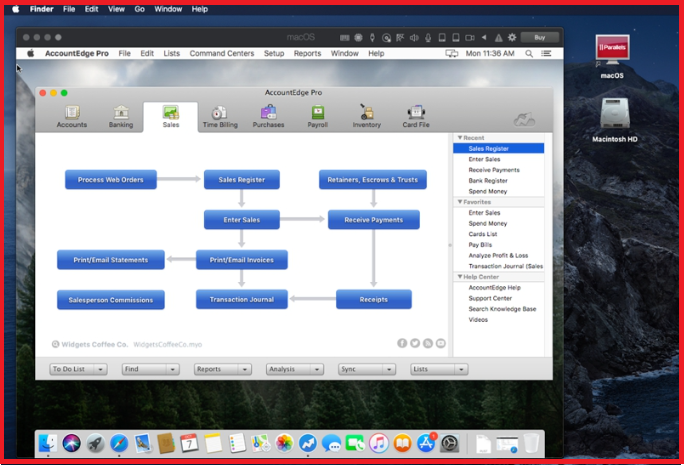
Task: Click the Process Web Orders button
Action: 111,180
